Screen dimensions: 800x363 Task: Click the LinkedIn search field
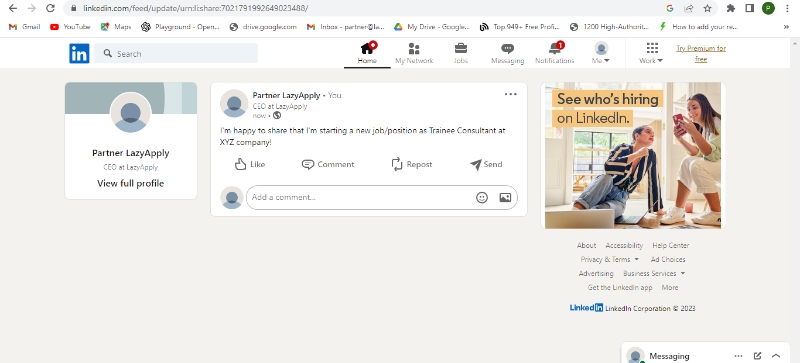[176, 53]
